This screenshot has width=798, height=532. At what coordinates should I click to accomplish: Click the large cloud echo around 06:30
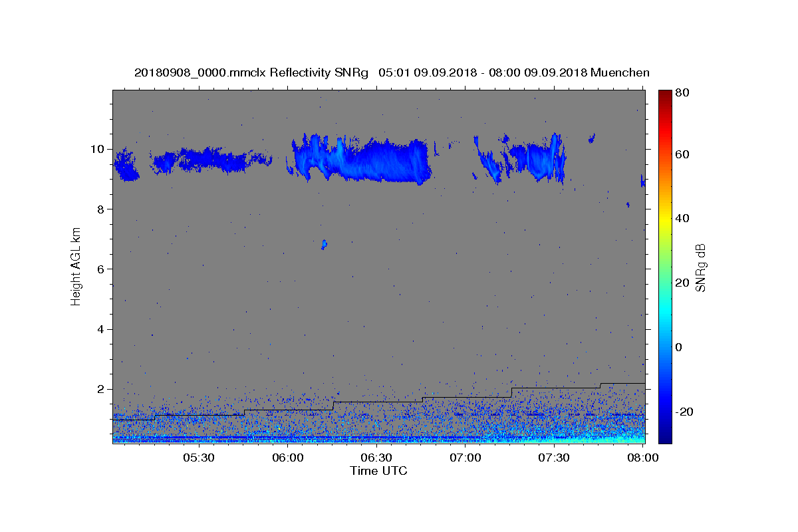point(362,160)
